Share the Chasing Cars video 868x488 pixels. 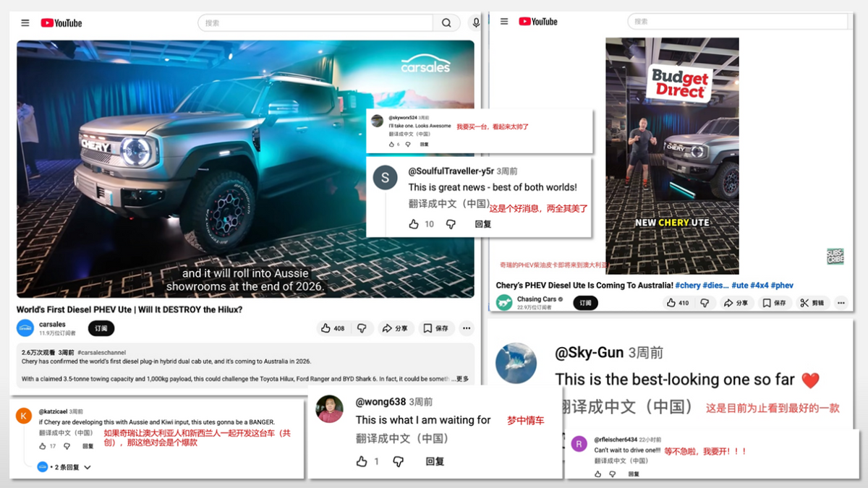[x=736, y=303]
